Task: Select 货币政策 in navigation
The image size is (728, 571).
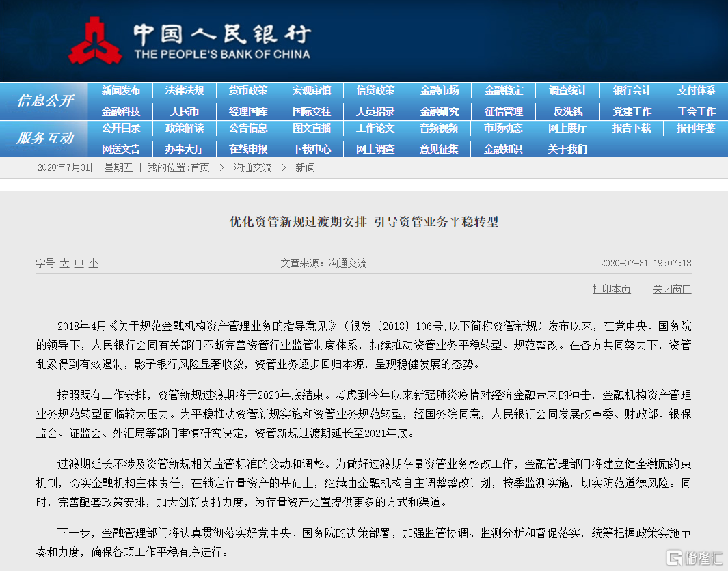Action: (x=248, y=90)
